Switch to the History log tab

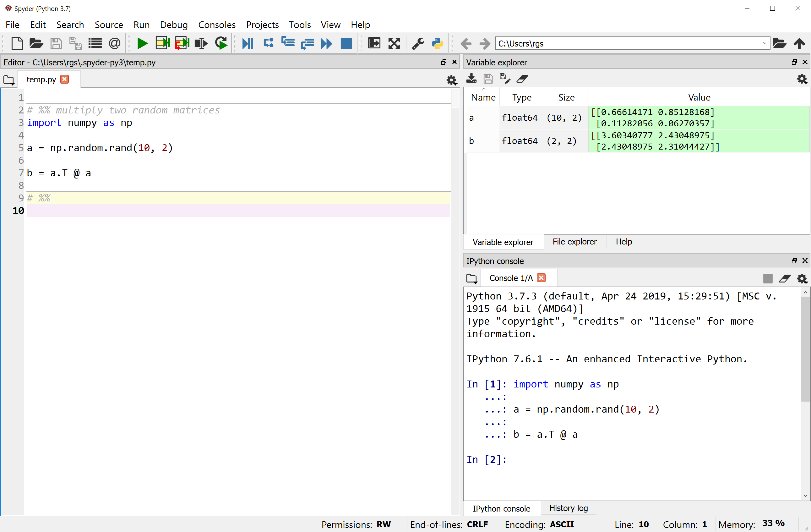pyautogui.click(x=568, y=508)
